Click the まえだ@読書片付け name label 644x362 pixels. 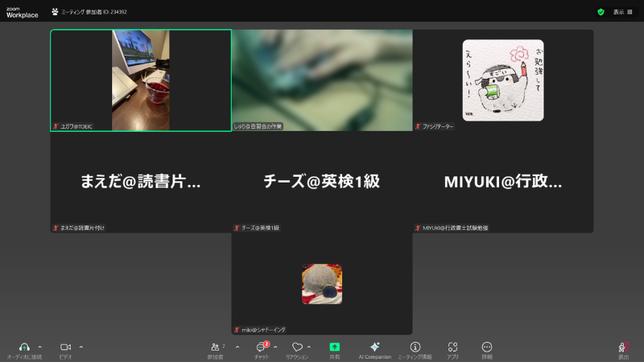coord(83,228)
